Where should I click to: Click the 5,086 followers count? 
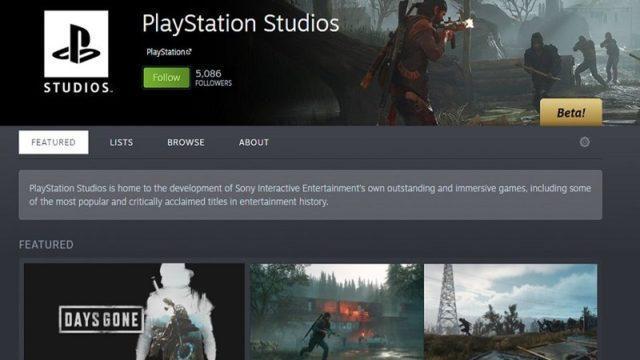click(x=213, y=78)
